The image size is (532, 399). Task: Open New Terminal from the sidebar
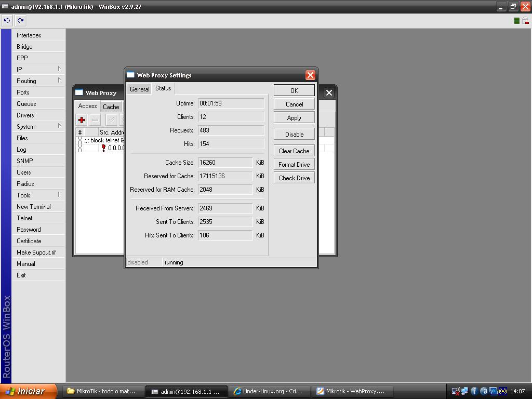[38, 207]
